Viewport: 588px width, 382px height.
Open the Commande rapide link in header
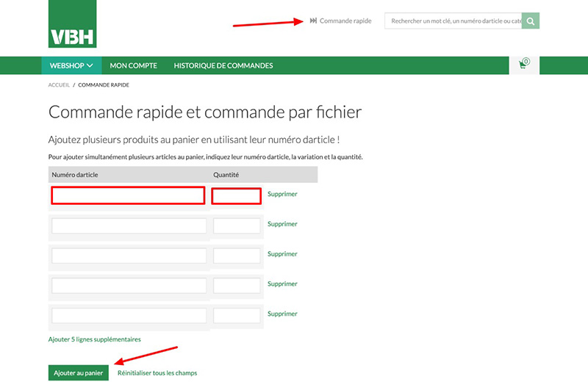click(x=345, y=21)
